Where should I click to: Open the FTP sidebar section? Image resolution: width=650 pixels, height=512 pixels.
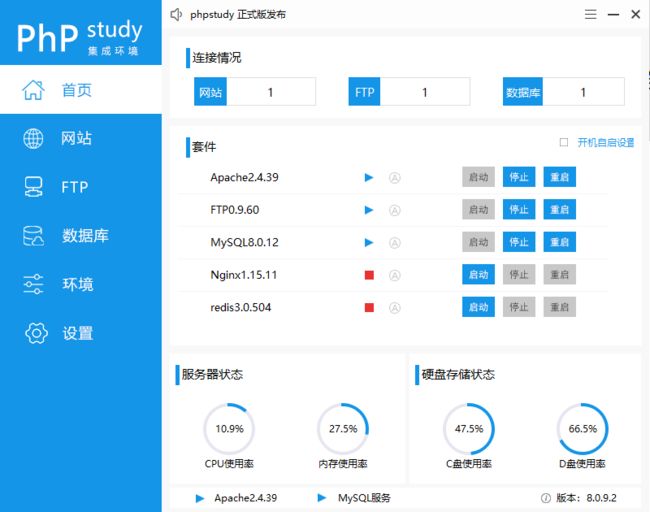click(x=81, y=187)
